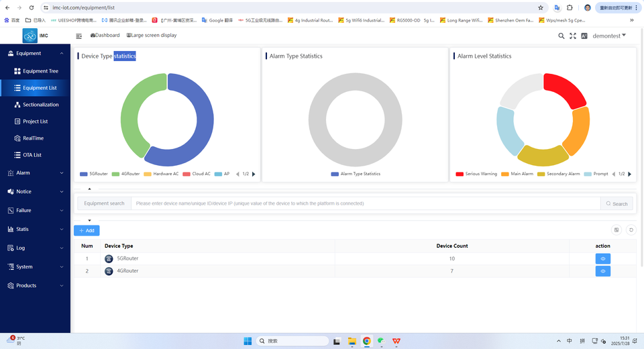Open the Equipment Tree page
Image resolution: width=644 pixels, height=349 pixels.
(x=36, y=71)
